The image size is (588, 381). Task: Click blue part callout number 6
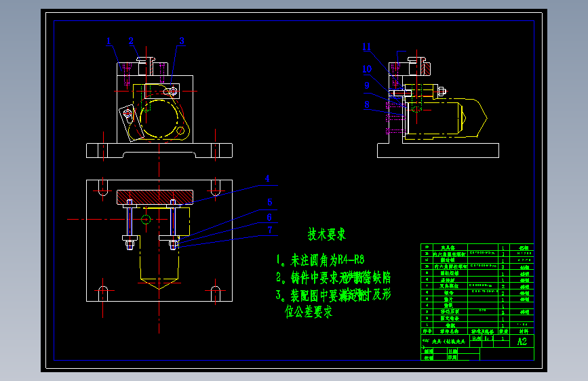coord(269,218)
